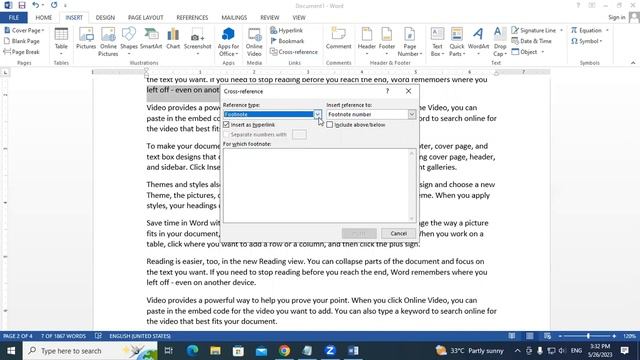The image size is (640, 360).
Task: Open the Screenshot tool
Action: click(198, 42)
